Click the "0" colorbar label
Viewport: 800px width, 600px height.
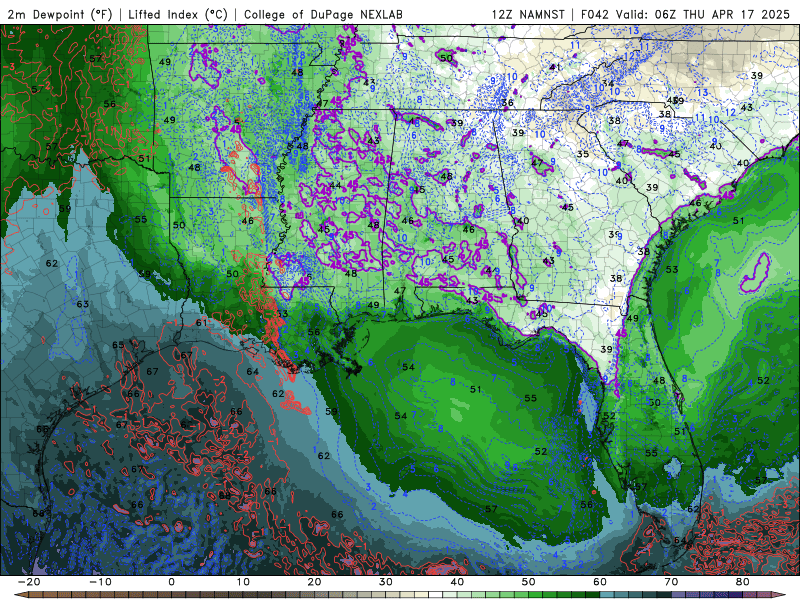(x=171, y=582)
